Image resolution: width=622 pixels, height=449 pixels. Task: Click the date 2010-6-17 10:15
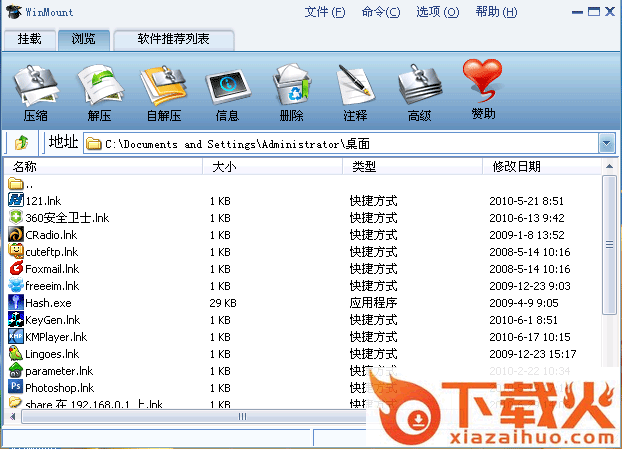[530, 337]
